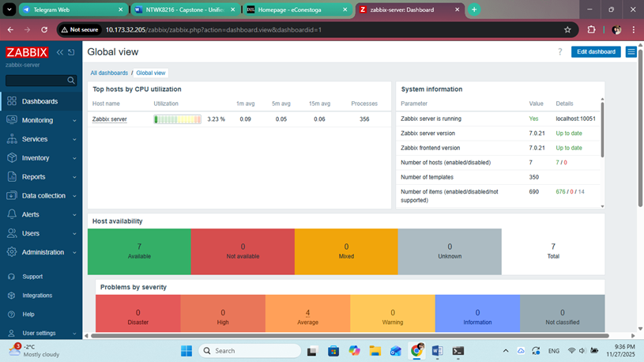644x362 pixels.
Task: Switch to the Homepage eConestoga tab
Action: click(x=296, y=9)
